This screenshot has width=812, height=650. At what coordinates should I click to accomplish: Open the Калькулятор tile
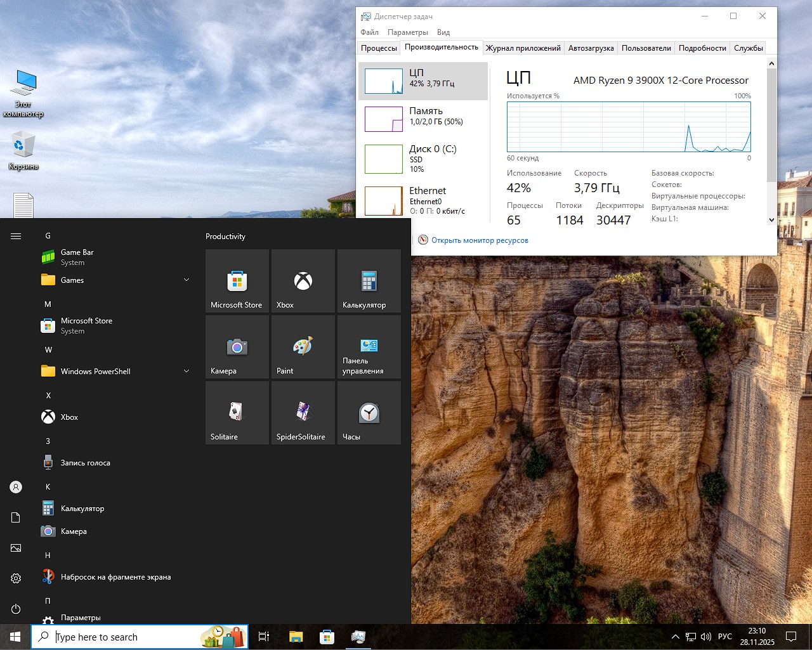369,281
